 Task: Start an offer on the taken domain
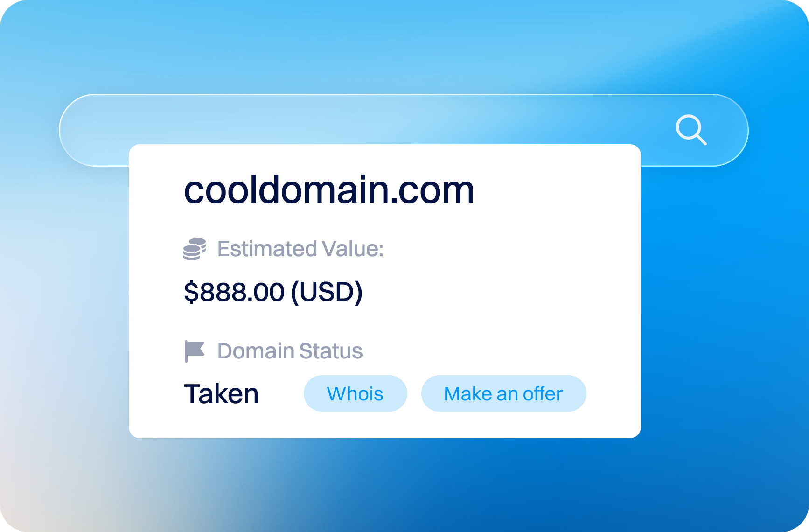503,393
